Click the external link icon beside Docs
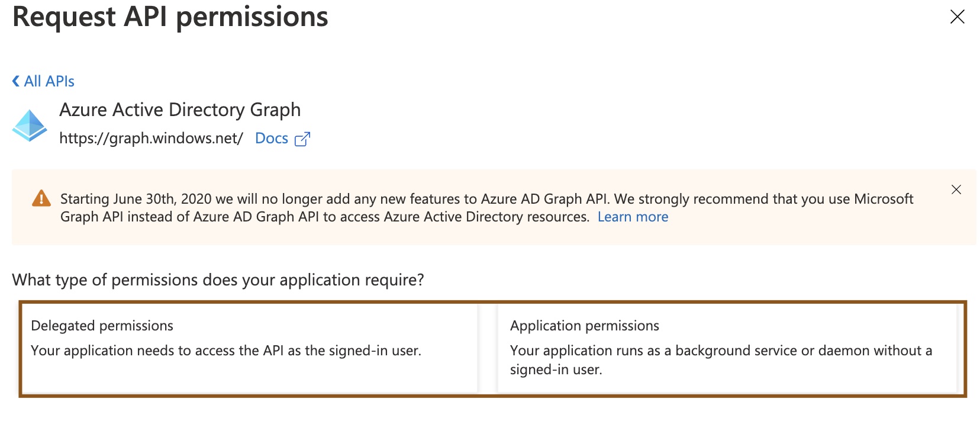Viewport: 980px width, 424px height. coord(303,138)
